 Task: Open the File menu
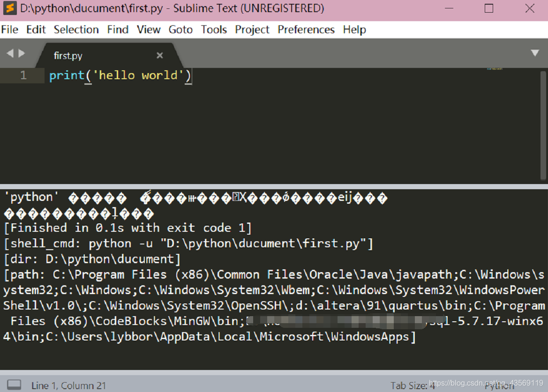tap(10, 30)
